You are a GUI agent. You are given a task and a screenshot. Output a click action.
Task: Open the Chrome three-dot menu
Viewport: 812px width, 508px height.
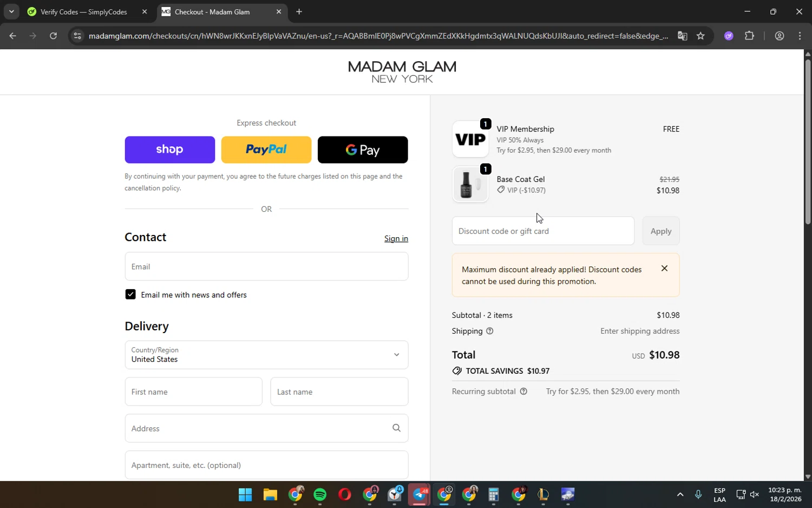pos(800,36)
